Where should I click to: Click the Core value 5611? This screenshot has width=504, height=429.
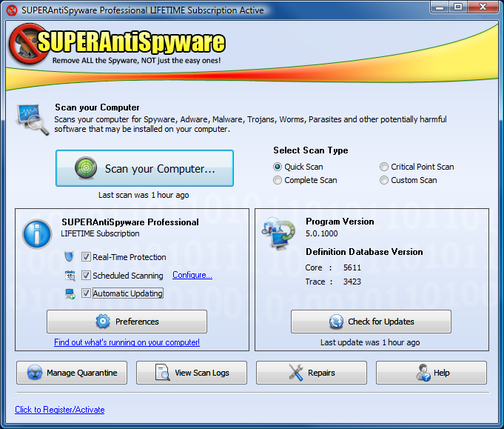(x=352, y=267)
